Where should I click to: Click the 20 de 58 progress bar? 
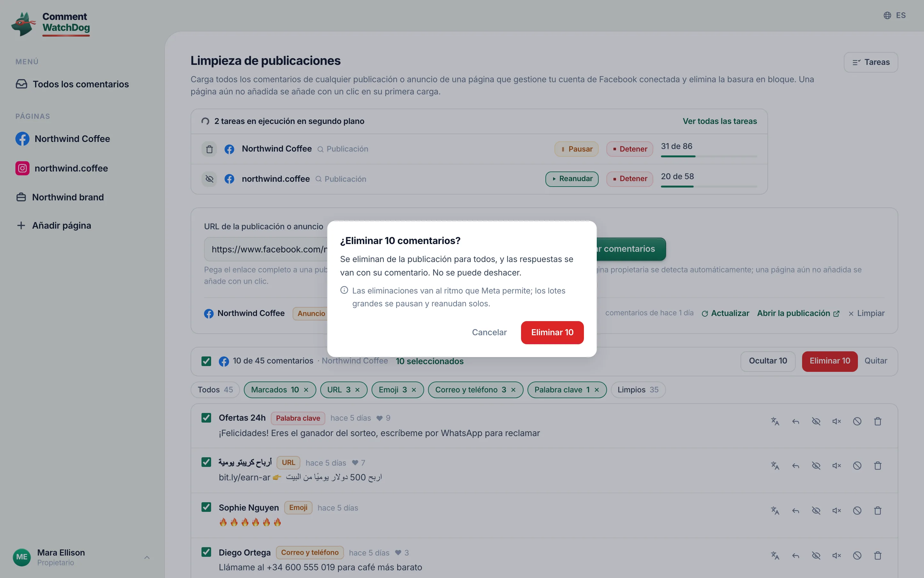pos(709,187)
